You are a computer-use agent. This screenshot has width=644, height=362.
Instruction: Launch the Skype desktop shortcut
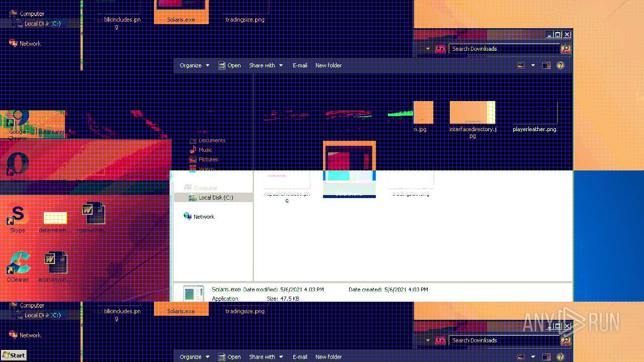pos(18,218)
